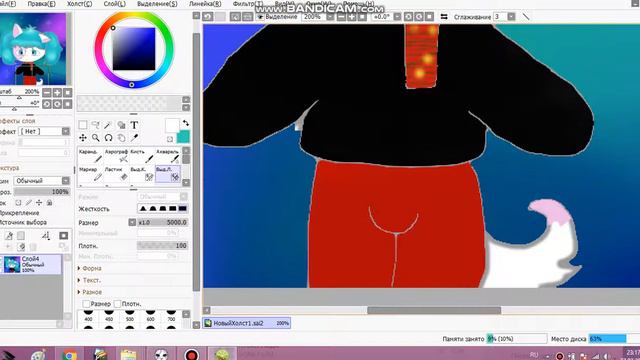Open the 200% zoom dropdown in toolbar

[x=330, y=17]
